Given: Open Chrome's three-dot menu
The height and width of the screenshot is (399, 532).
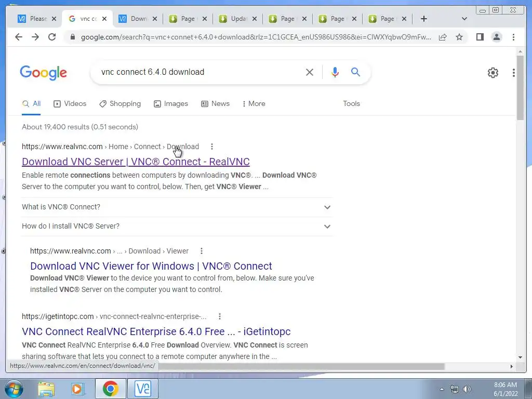Looking at the screenshot, I should pos(513,37).
